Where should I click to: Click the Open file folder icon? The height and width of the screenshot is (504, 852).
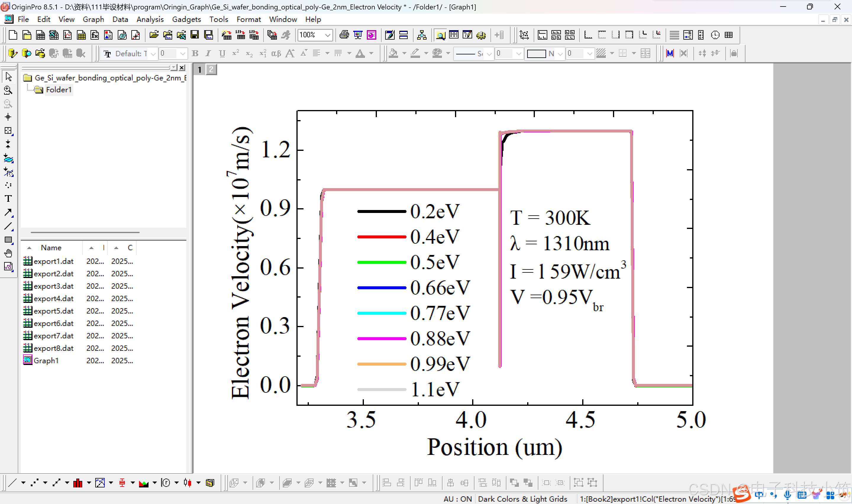point(154,35)
